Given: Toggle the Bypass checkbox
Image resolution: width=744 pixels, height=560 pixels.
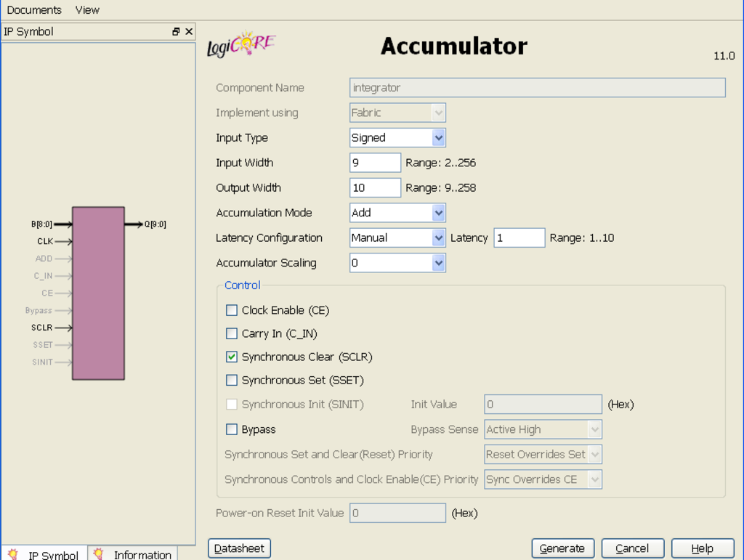Looking at the screenshot, I should click(232, 429).
